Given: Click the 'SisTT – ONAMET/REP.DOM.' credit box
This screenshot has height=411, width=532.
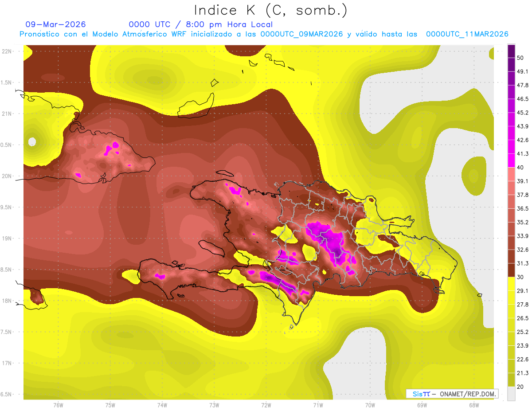Looking at the screenshot, I should (x=452, y=394).
